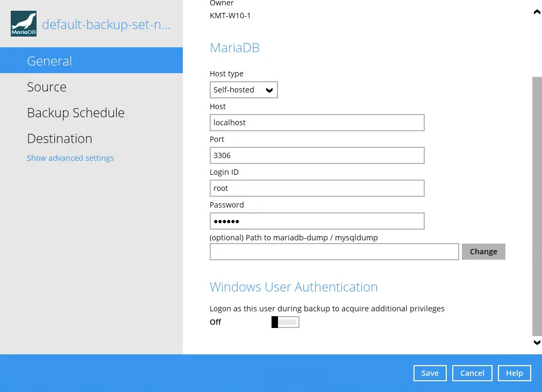Click the vertical scrollbar thumb

(x=537, y=204)
